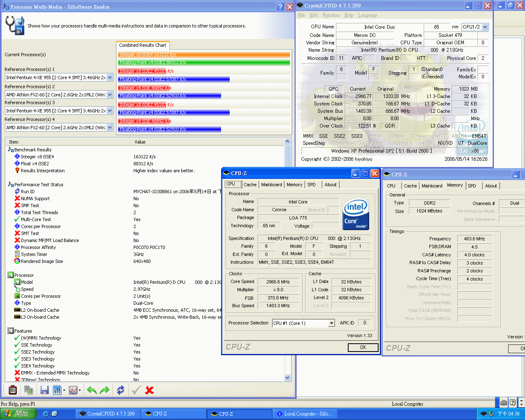This screenshot has height=420, width=525.
Task: Switch to SPD tab in front CPU-Z window
Action: pyautogui.click(x=312, y=185)
